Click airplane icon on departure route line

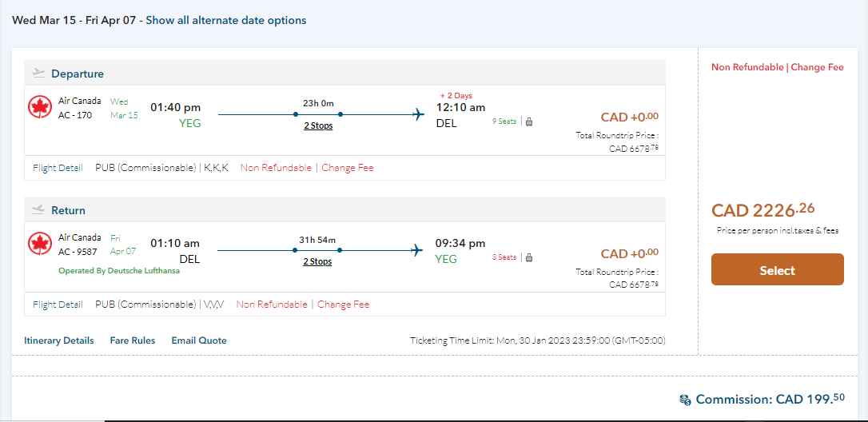[x=417, y=114]
